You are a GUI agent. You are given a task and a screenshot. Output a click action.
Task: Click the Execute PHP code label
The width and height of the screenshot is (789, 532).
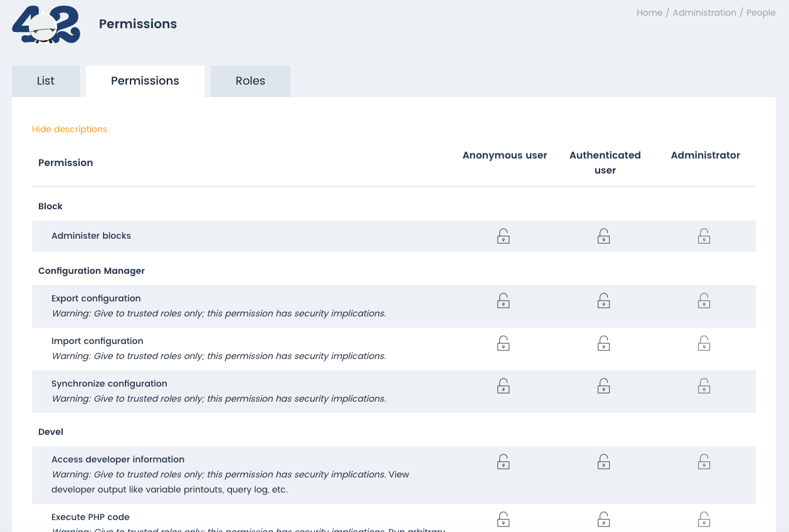[90, 517]
